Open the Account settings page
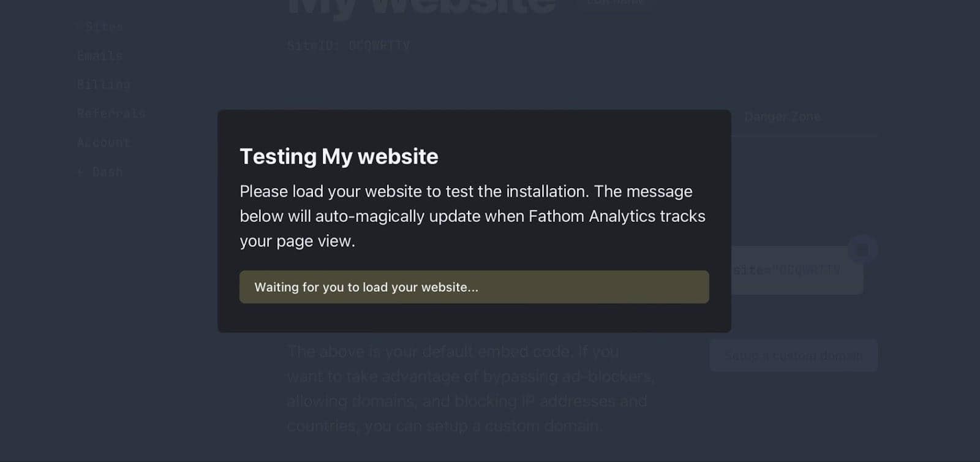Image resolution: width=980 pixels, height=462 pixels. point(104,142)
